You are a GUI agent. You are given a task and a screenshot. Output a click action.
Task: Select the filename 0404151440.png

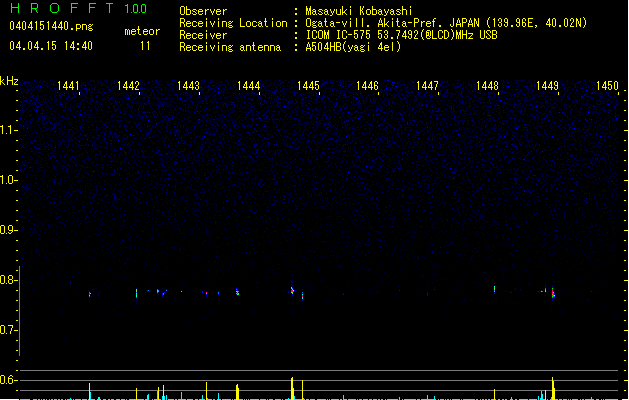pyautogui.click(x=51, y=26)
